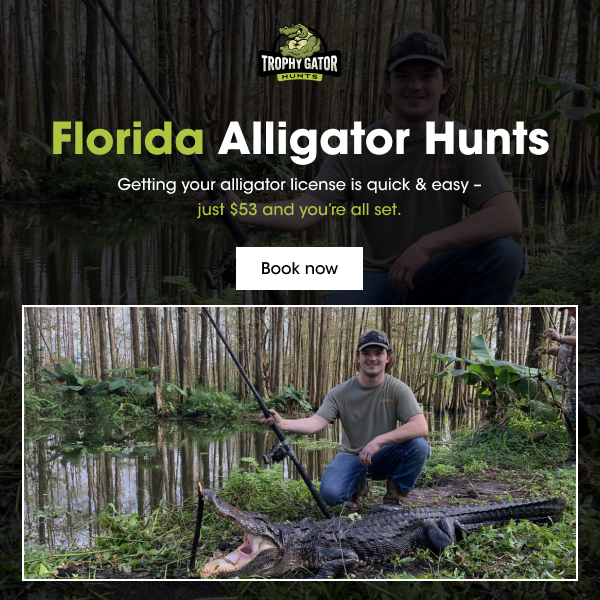Click the green word Florida in headline
600x600 pixels.
128,139
